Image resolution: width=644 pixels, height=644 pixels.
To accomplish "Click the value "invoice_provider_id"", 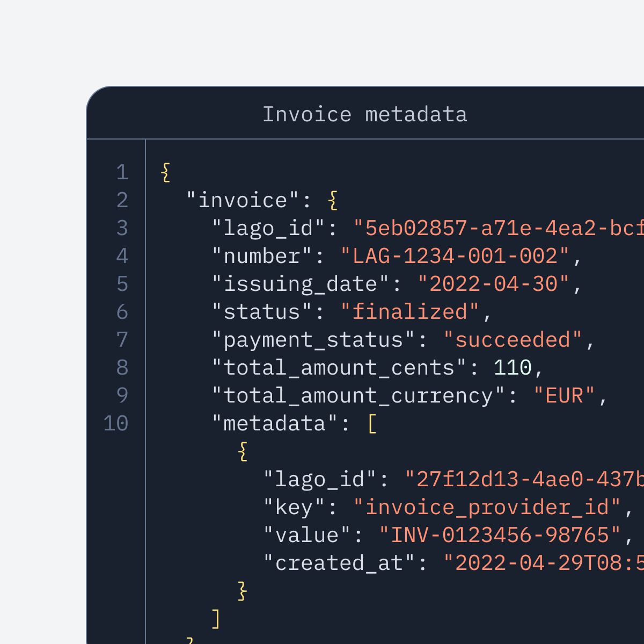I will (487, 507).
